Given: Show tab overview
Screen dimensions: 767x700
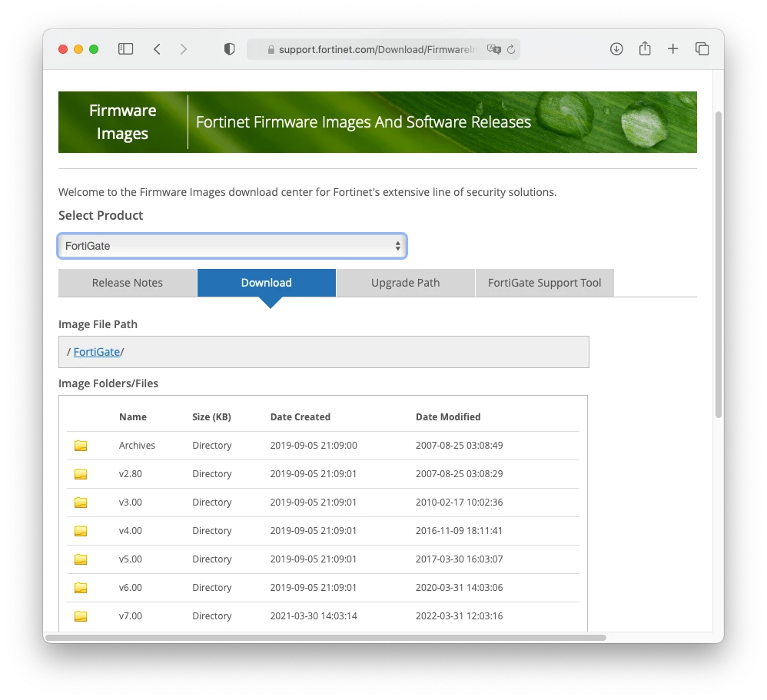Looking at the screenshot, I should coord(702,49).
